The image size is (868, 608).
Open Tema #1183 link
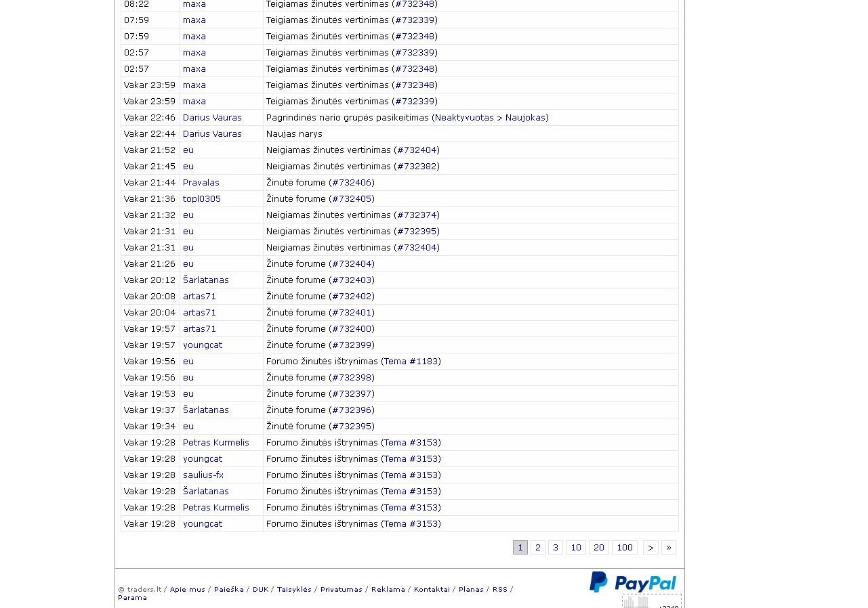411,362
